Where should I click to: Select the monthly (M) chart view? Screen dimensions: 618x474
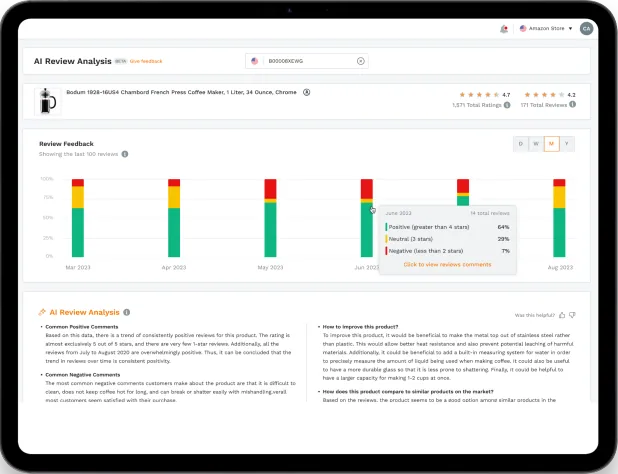[x=551, y=144]
